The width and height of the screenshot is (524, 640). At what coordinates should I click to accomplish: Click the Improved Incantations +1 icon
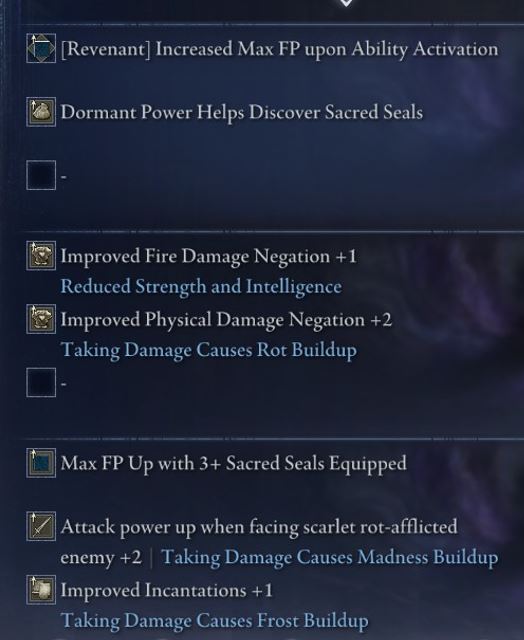tap(41, 590)
